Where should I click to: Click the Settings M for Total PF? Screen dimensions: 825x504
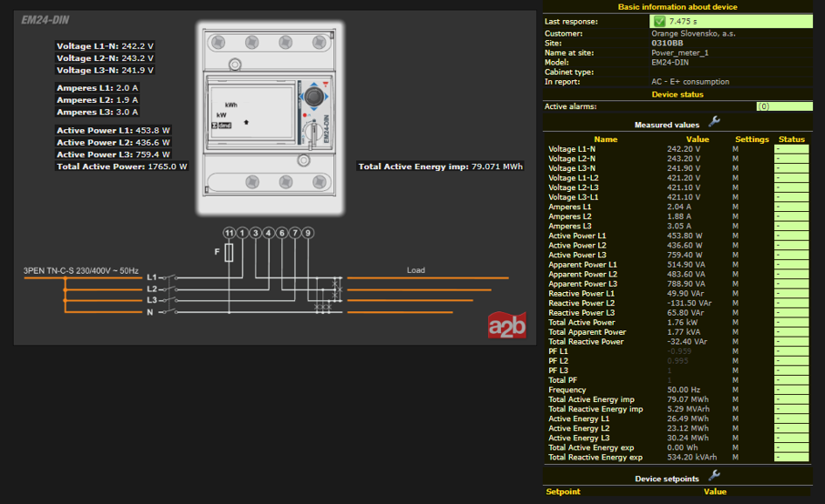(x=736, y=380)
